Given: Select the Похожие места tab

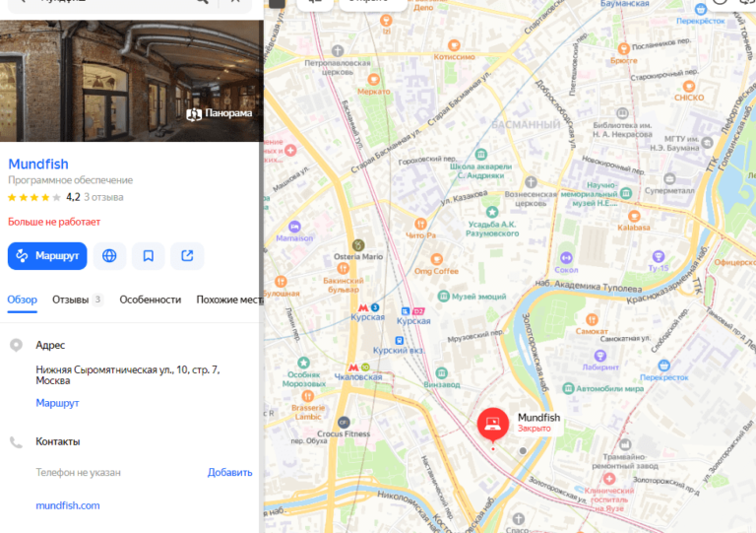Looking at the screenshot, I should (x=228, y=300).
